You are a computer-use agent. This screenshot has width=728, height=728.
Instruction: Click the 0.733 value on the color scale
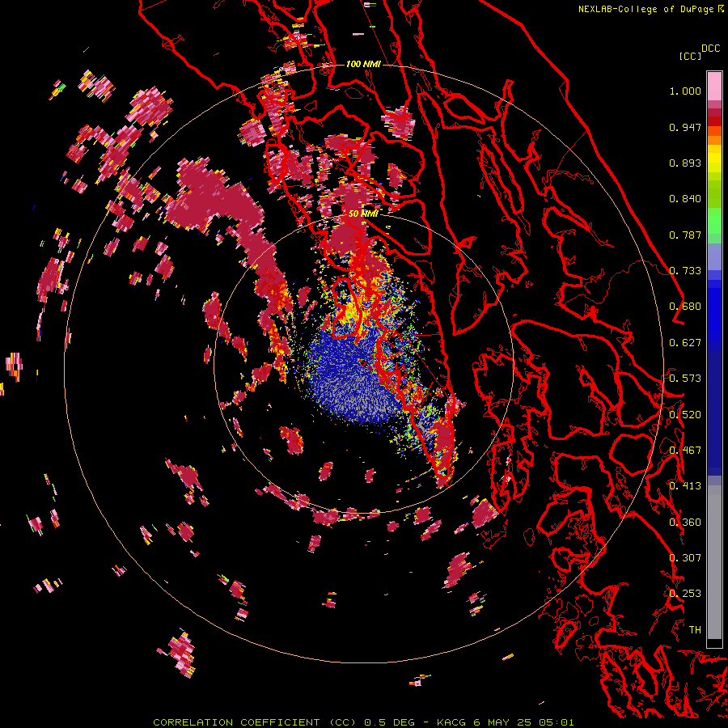pos(685,271)
